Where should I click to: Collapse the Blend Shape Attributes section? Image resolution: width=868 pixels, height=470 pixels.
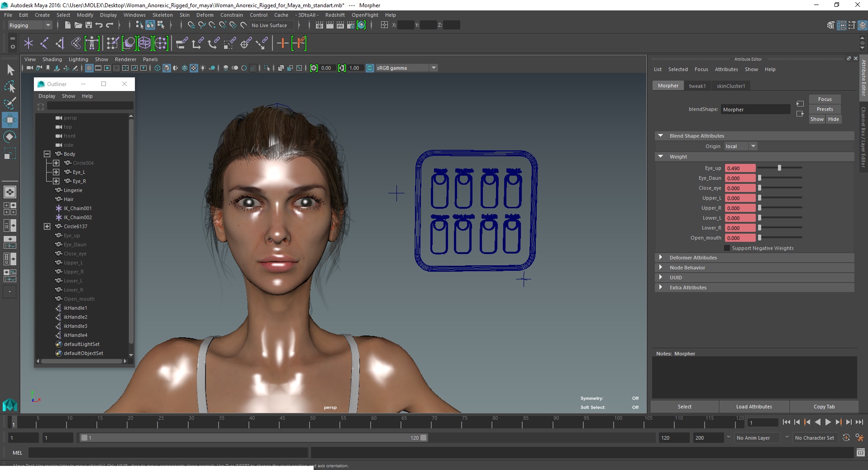661,136
